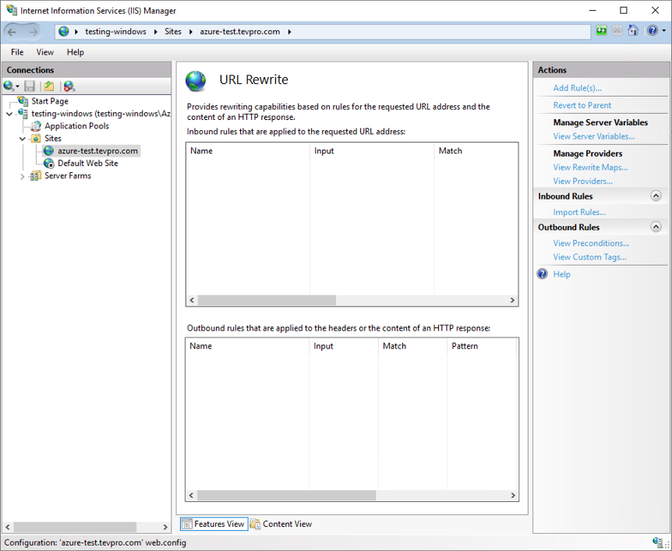Sort inbound rules by Match column
Image resolution: width=672 pixels, height=551 pixels.
click(x=476, y=151)
